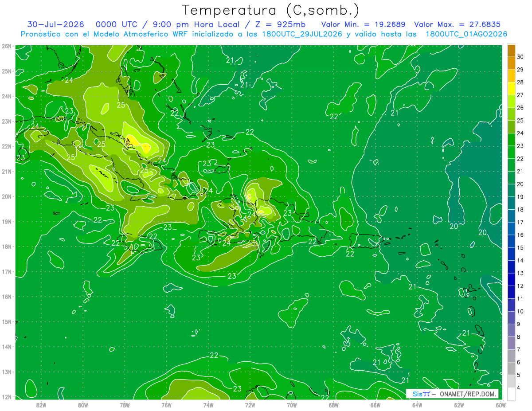Click the '64W' longitude axis label
This screenshot has height=411, width=532.
pyautogui.click(x=417, y=405)
